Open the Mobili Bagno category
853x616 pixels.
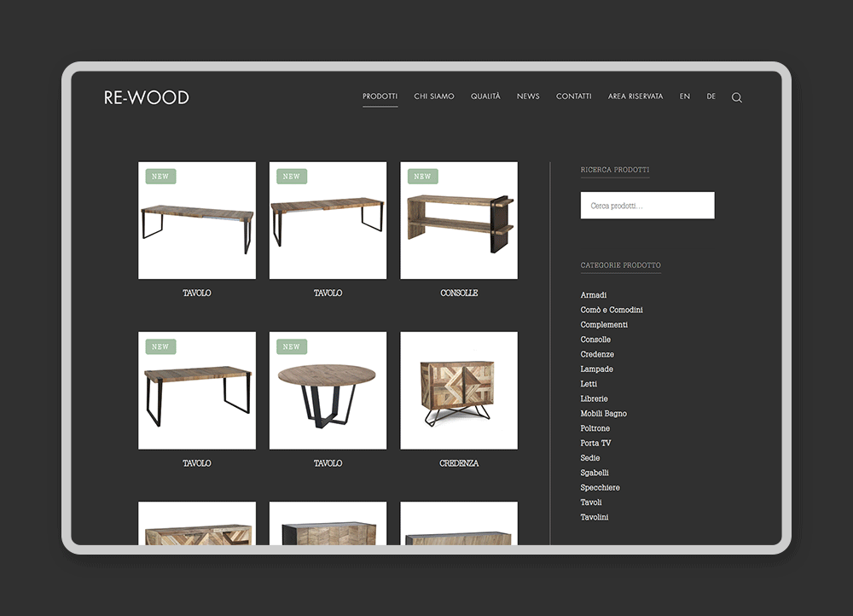click(x=603, y=414)
